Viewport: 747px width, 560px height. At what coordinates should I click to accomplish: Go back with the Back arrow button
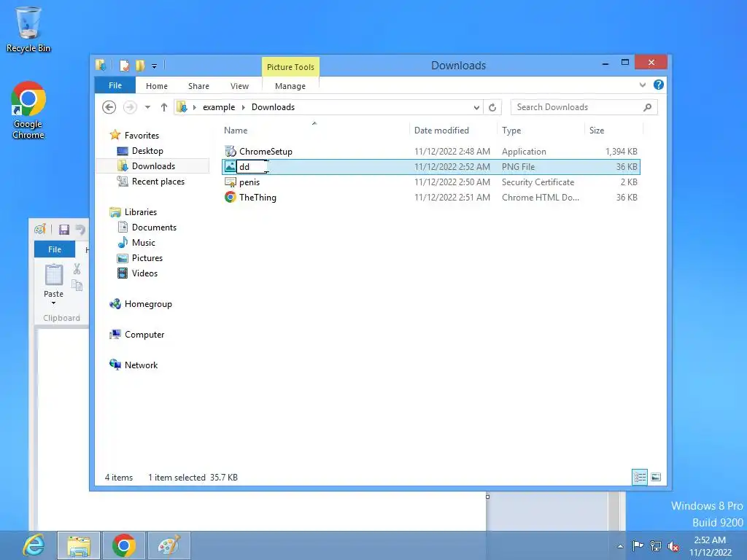point(109,107)
